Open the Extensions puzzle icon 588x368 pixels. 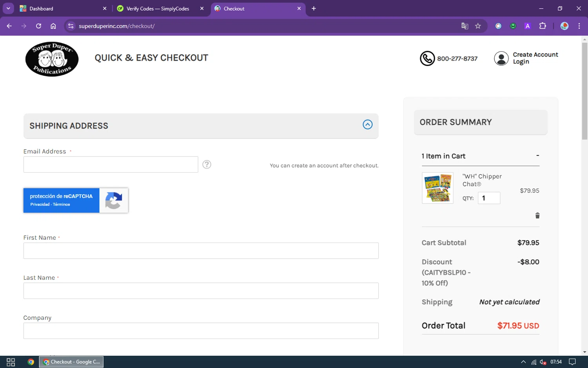click(x=543, y=26)
